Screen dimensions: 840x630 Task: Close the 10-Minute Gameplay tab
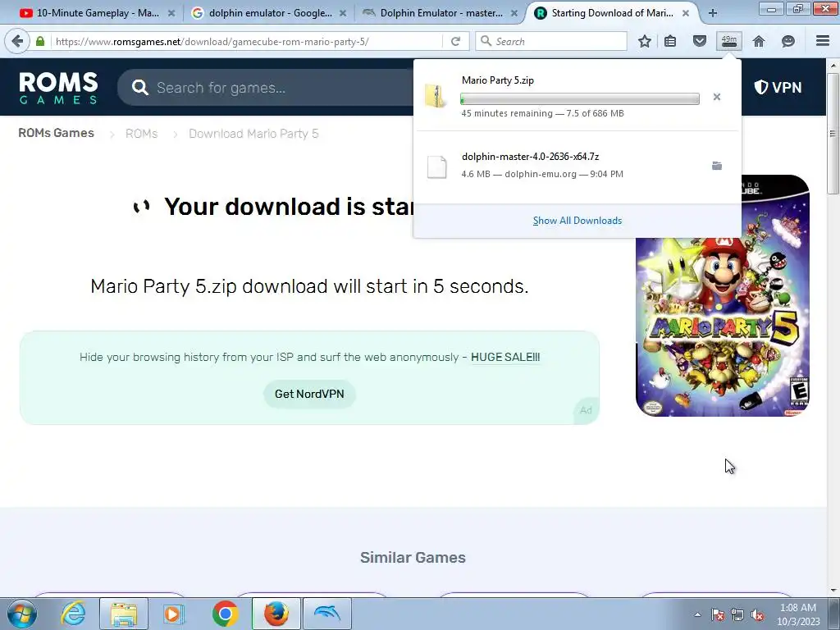coord(171,13)
